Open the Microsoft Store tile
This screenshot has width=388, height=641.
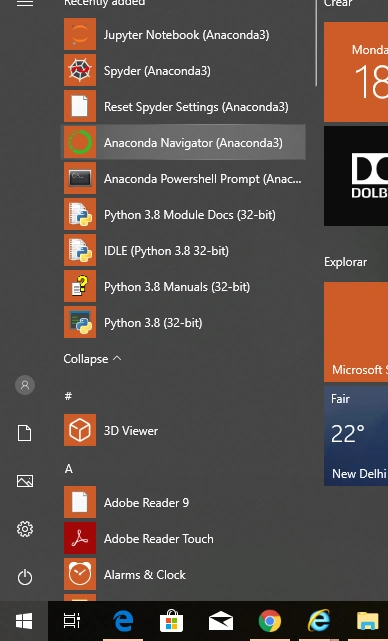[x=356, y=332]
